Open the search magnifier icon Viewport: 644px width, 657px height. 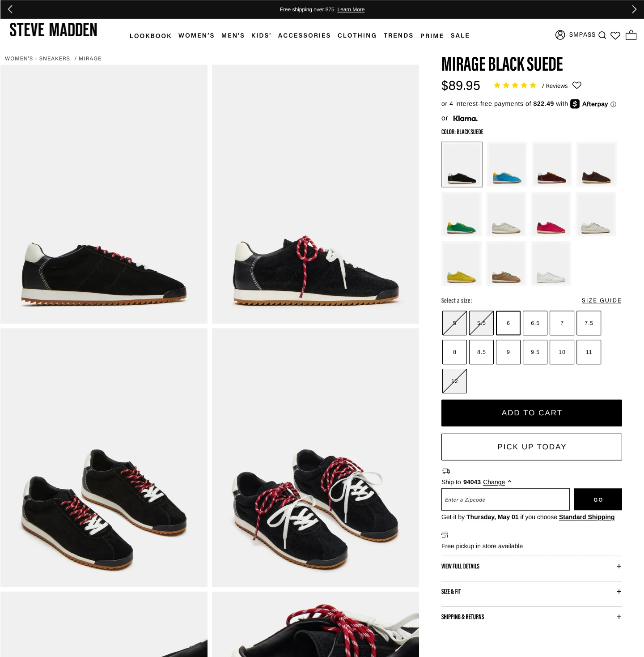click(x=602, y=35)
